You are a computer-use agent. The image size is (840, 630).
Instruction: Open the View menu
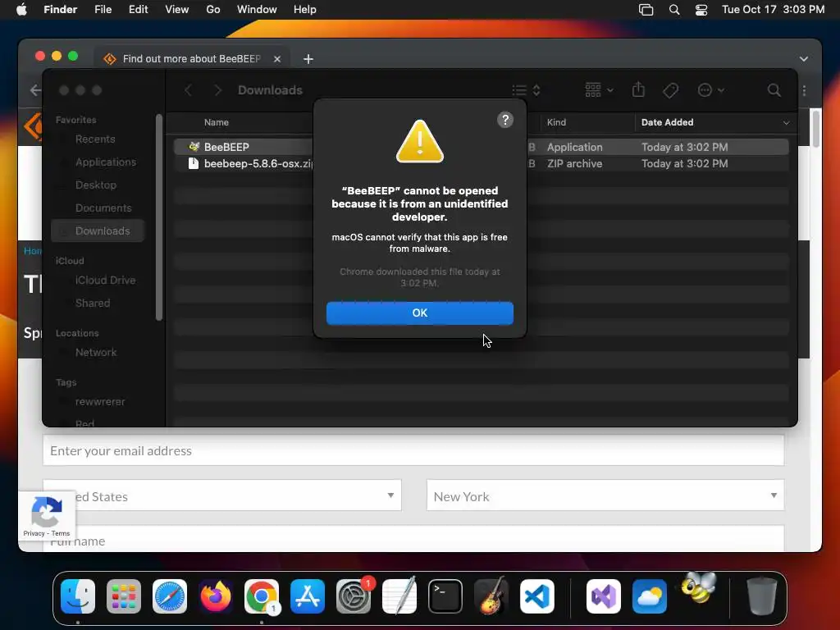pyautogui.click(x=177, y=10)
